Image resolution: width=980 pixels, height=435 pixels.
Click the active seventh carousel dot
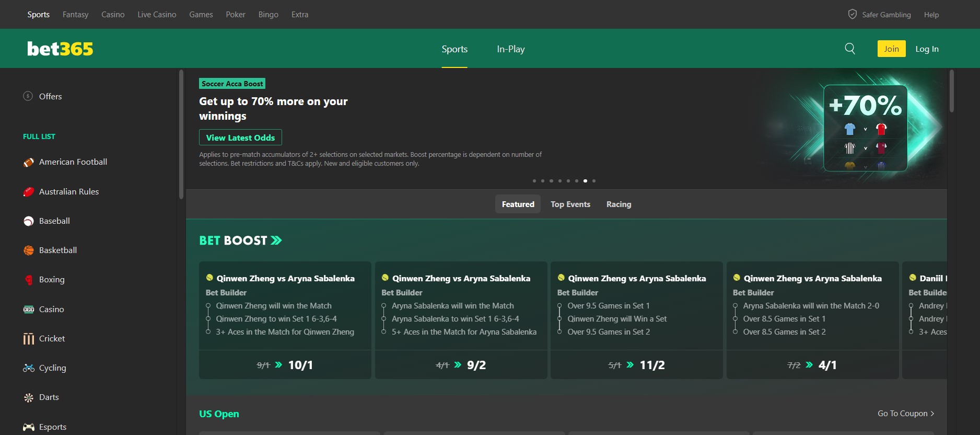[585, 181]
